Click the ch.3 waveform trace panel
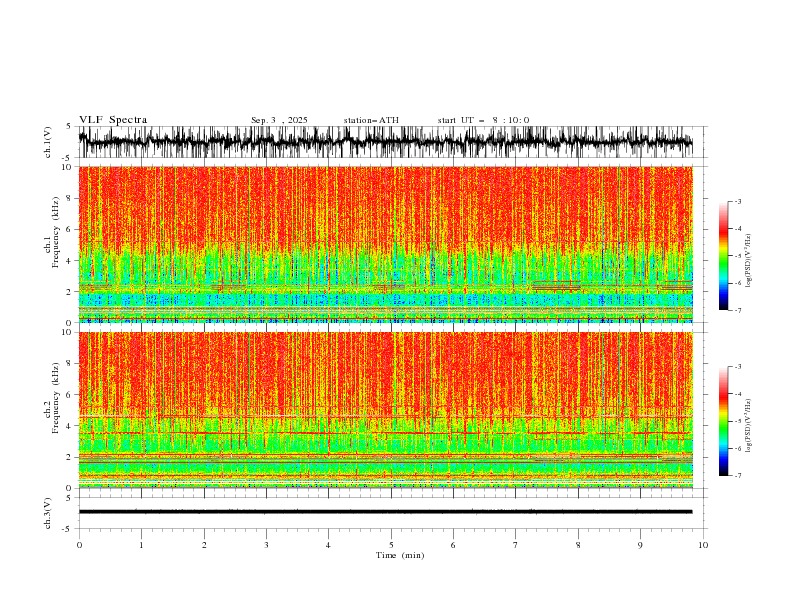 click(392, 513)
